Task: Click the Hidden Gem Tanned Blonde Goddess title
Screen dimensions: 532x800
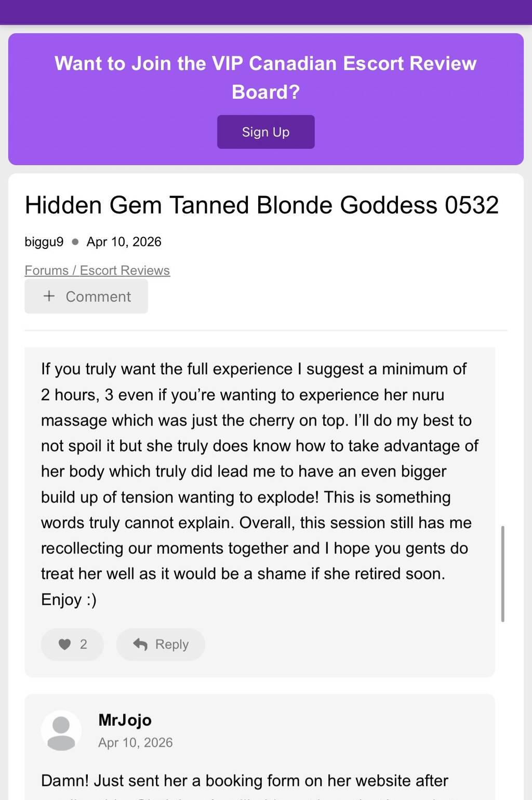Action: (x=261, y=205)
